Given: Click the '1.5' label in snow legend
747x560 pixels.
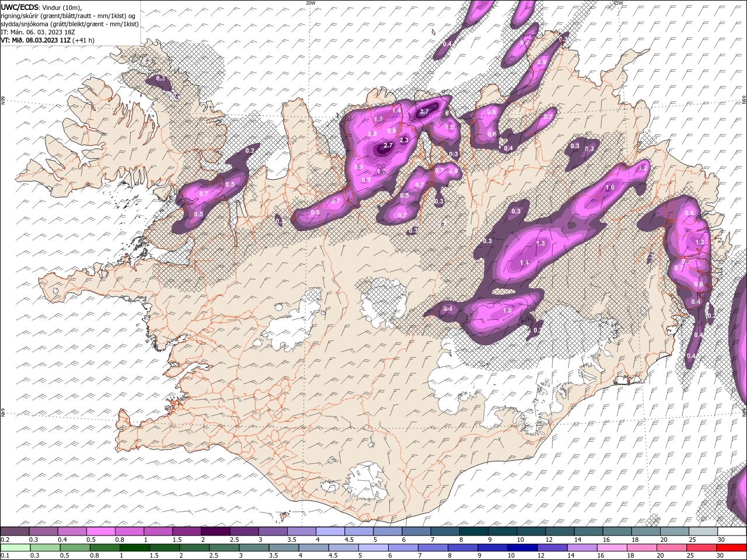Looking at the screenshot, I should coord(176,540).
